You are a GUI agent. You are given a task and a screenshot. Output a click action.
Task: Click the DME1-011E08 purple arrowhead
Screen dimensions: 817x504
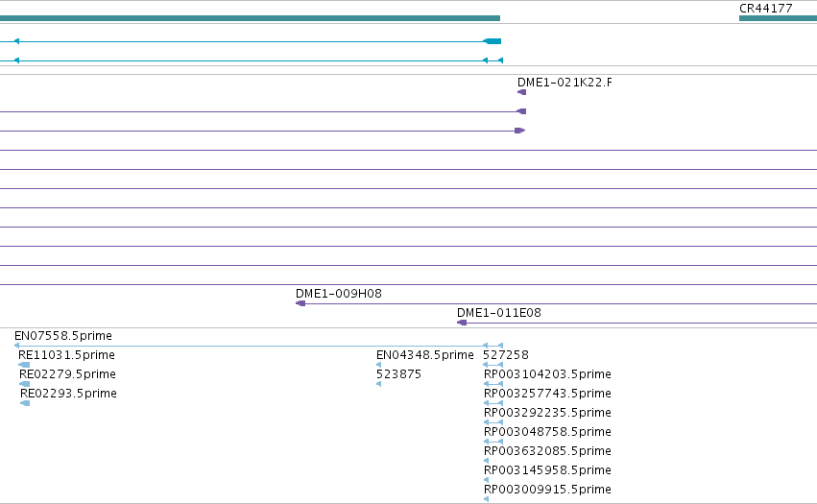point(462,323)
